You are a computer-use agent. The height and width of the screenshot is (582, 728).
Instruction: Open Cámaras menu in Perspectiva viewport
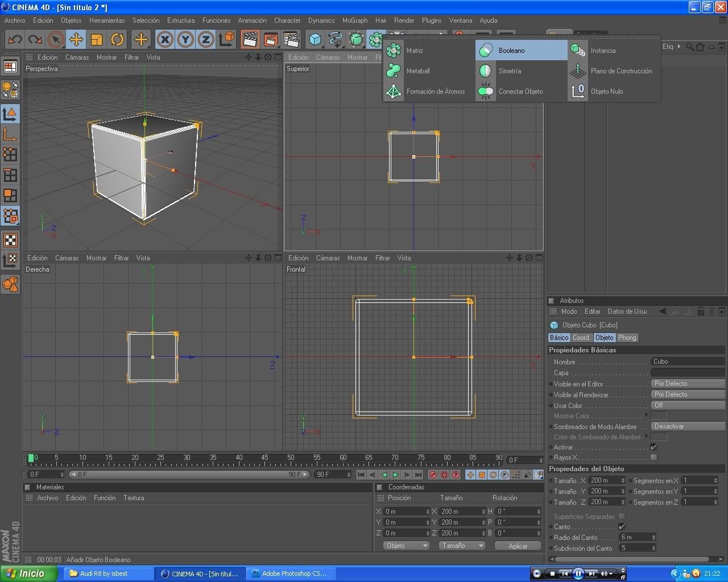click(x=77, y=57)
